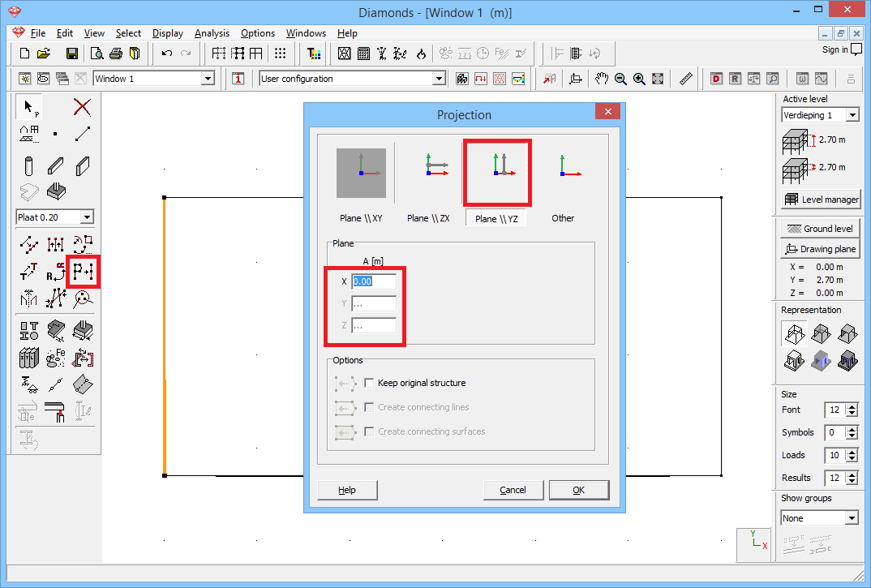871x588 pixels.
Task: Open a file with the folder icon
Action: click(43, 54)
